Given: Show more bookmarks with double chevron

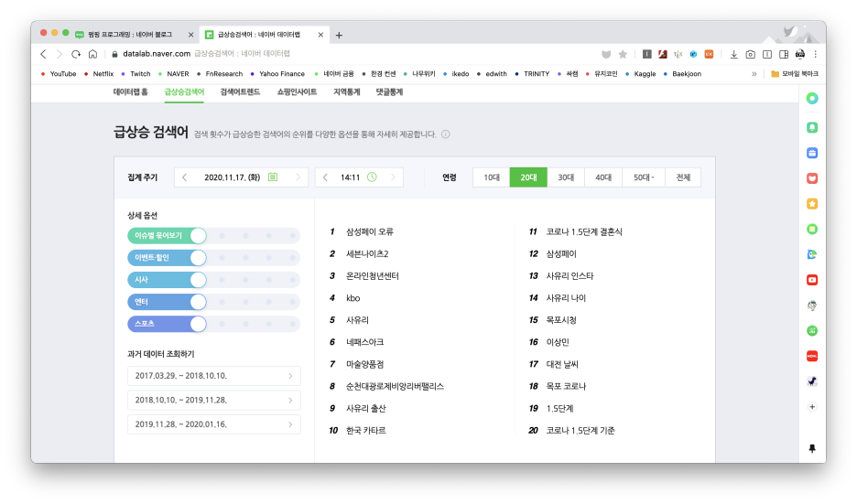Looking at the screenshot, I should tap(754, 74).
